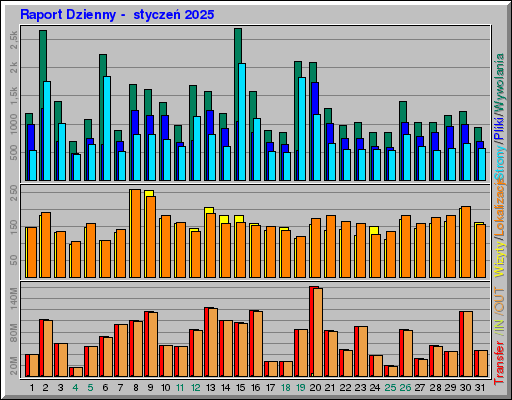The width and height of the screenshot is (512, 400).
Task: Click green day 26 label
Action: click(405, 387)
